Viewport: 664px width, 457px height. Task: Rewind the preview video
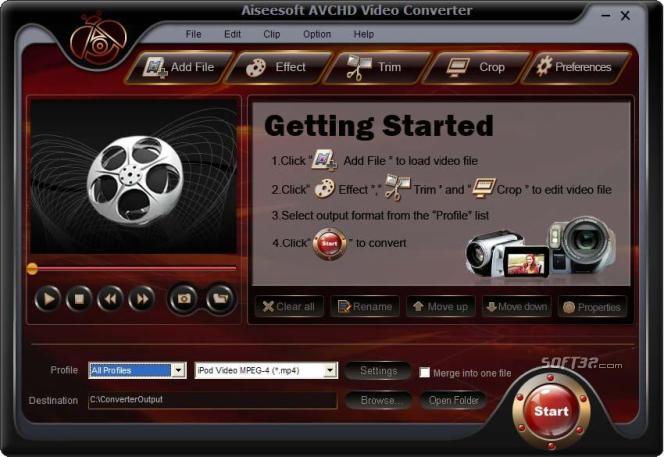tap(111, 299)
